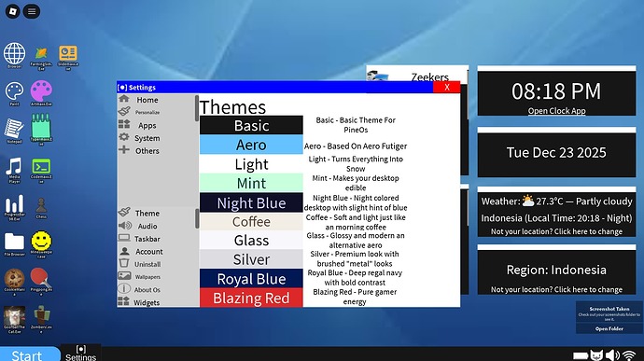
Task: Click the Weather 27.3°C Partly cloudy text
Action: 556,201
